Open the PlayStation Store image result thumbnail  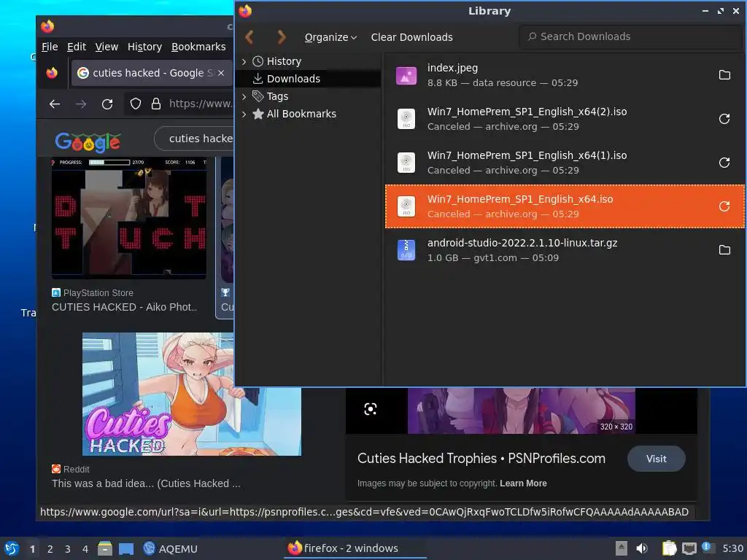tap(129, 217)
